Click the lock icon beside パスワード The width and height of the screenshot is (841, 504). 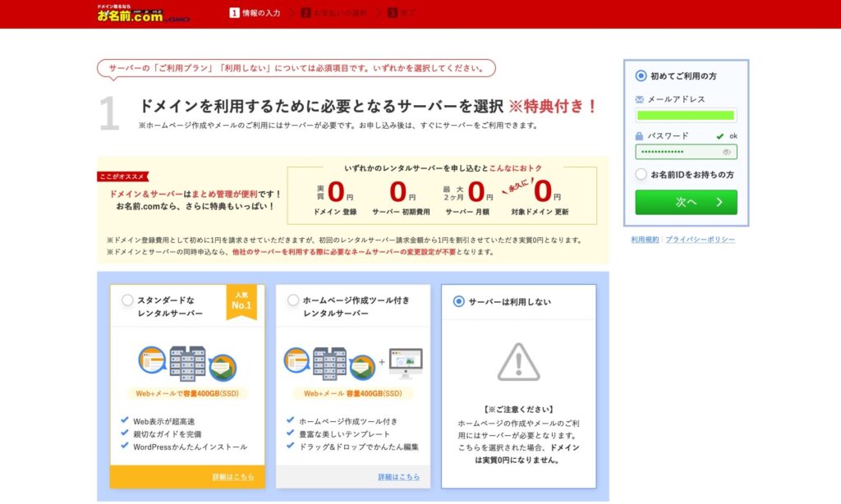(x=639, y=136)
